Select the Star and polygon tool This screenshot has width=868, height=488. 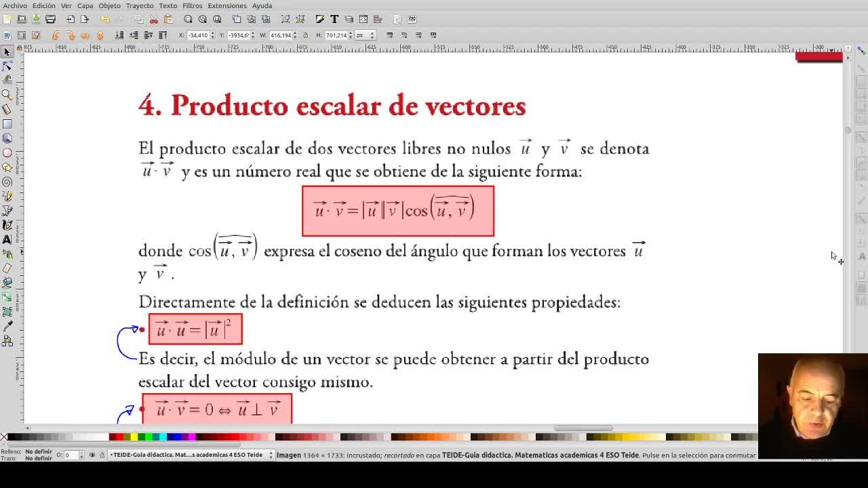(7, 167)
